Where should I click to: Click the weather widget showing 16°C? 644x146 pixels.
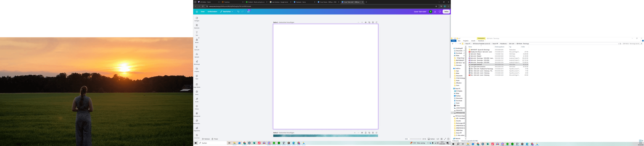[x=418, y=143]
